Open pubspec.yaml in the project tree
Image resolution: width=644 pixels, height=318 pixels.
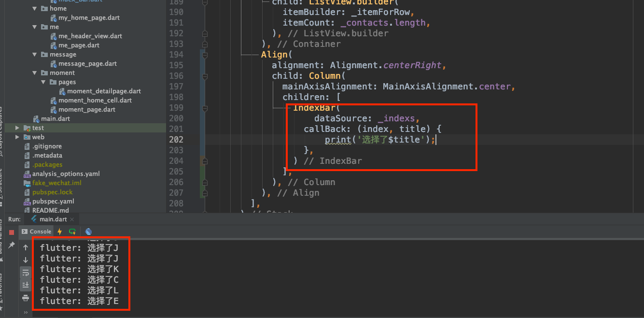coord(53,202)
